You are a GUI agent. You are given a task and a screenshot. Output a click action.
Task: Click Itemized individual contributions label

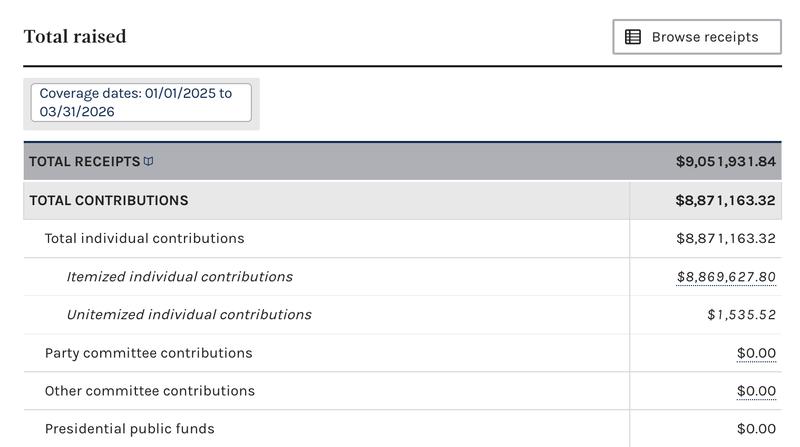[179, 277]
